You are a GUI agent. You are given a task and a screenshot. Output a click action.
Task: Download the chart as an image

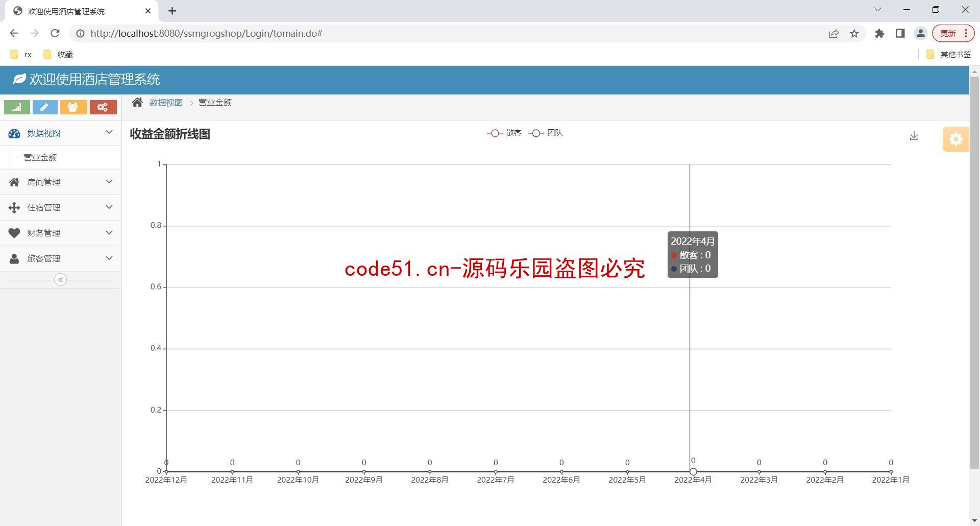[914, 136]
